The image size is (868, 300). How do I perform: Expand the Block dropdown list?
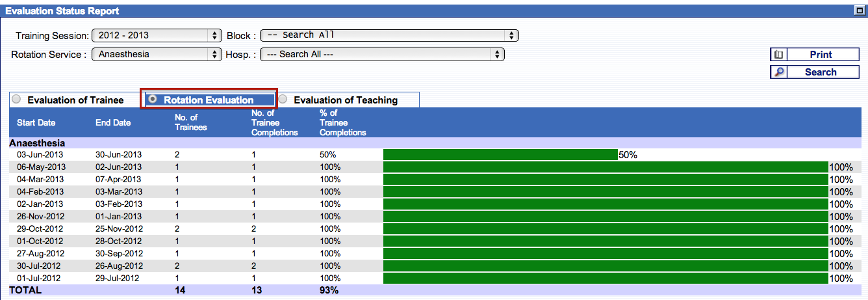pyautogui.click(x=389, y=35)
